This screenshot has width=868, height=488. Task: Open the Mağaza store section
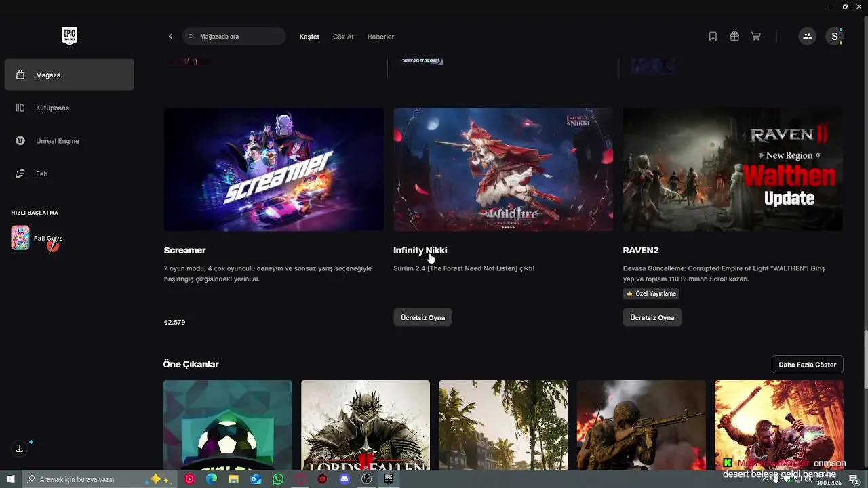[69, 75]
